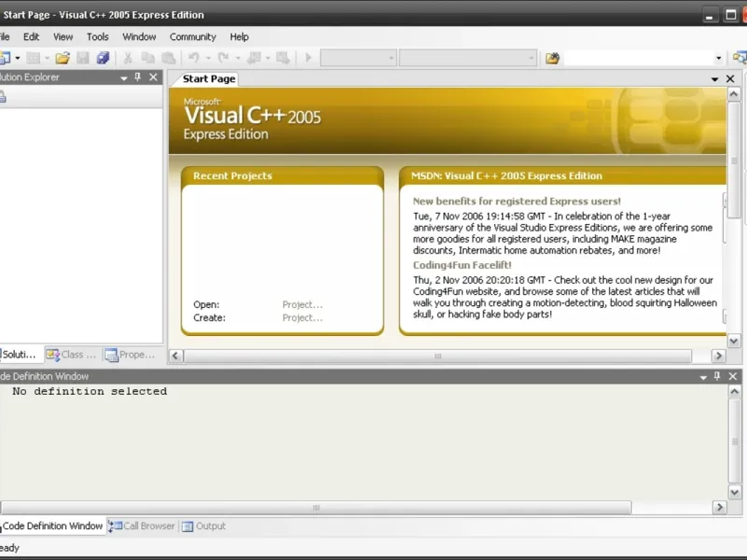Open the Help menu
The width and height of the screenshot is (747, 560).
pos(239,36)
